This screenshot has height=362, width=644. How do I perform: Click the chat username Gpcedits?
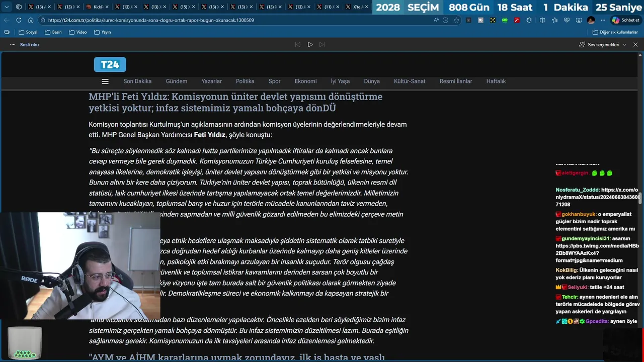coord(597,321)
